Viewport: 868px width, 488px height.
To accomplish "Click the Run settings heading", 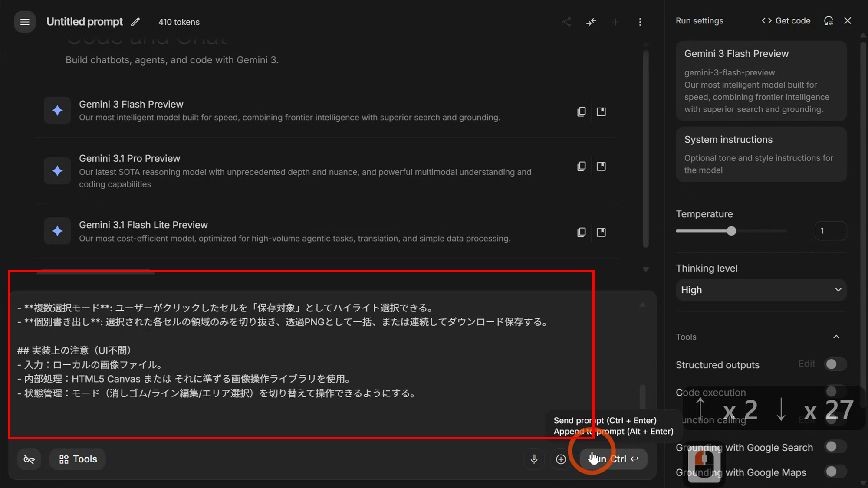I will [x=700, y=21].
